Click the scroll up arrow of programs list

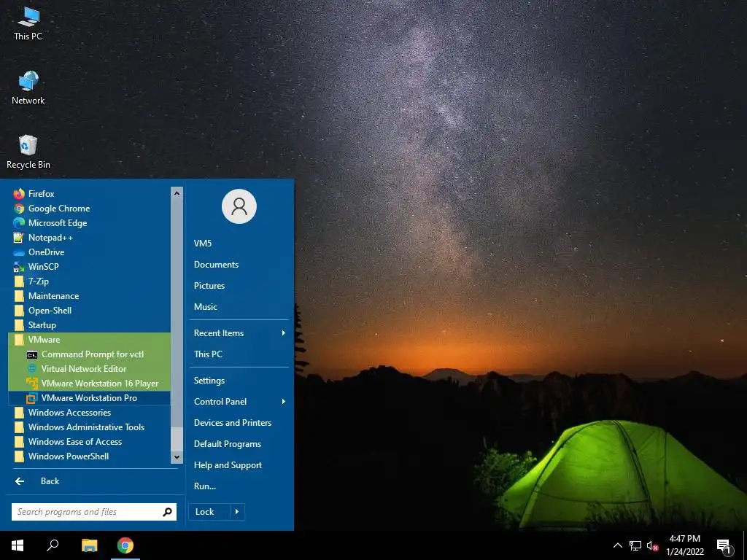[x=177, y=193]
